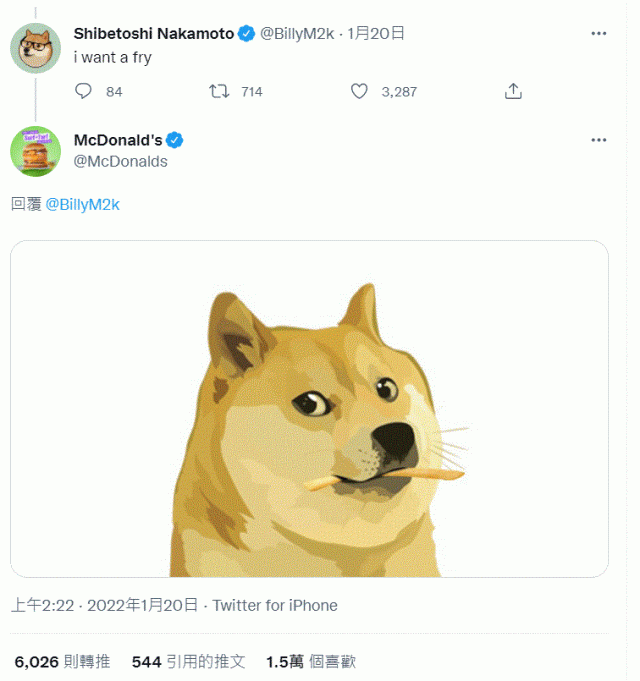Click the retweet icon on first tweet
This screenshot has height=681, width=640.
219,91
